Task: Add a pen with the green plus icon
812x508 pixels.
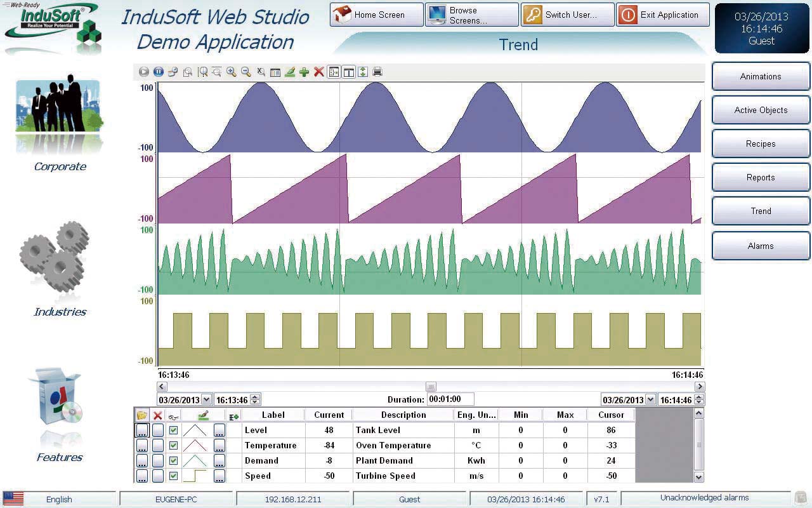Action: (x=304, y=72)
